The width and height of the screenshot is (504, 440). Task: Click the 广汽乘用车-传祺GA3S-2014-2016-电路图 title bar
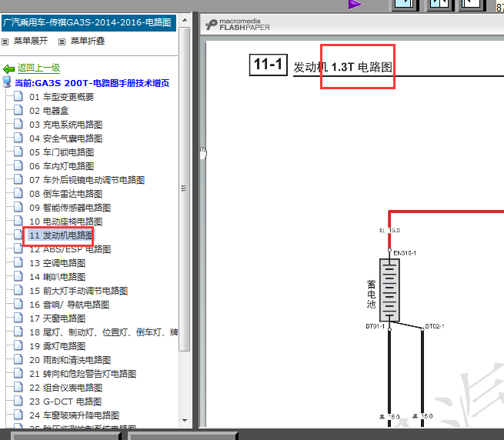click(x=89, y=23)
